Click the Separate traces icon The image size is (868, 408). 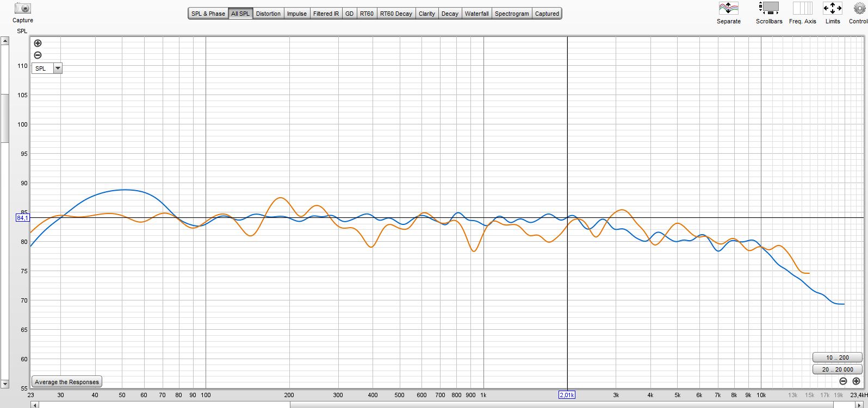728,9
